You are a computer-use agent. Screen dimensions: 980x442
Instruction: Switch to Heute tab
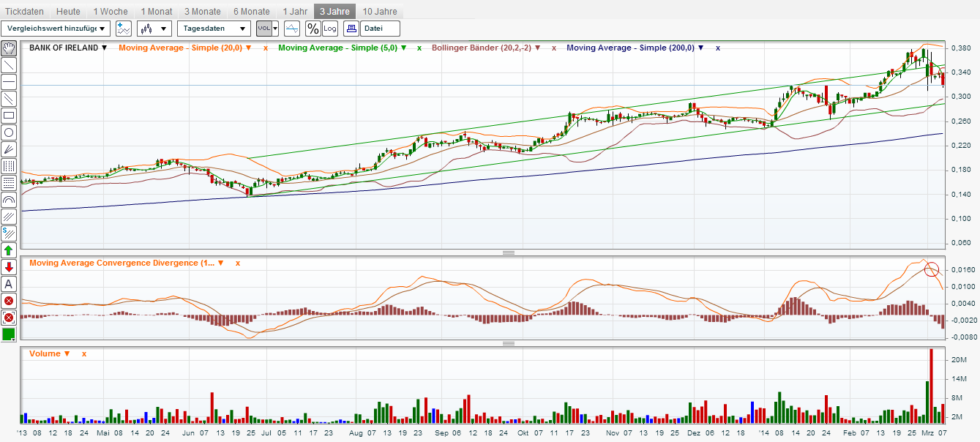tap(68, 11)
